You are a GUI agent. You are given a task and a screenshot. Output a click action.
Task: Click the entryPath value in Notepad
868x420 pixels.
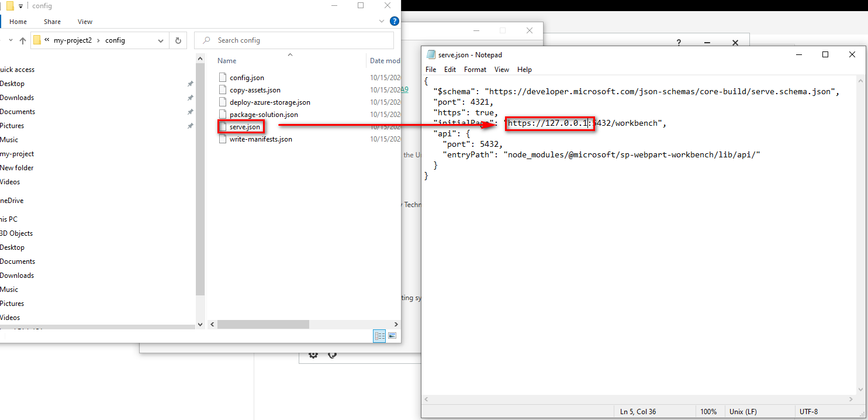[631, 154]
